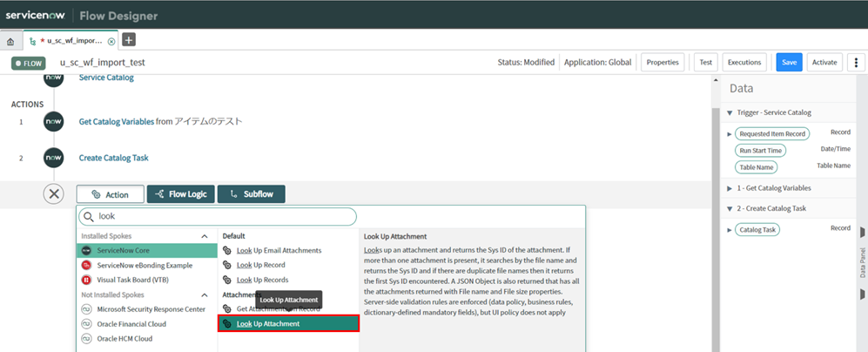868x352 pixels.
Task: Open Get Catalog Variables action
Action: pyautogui.click(x=117, y=122)
